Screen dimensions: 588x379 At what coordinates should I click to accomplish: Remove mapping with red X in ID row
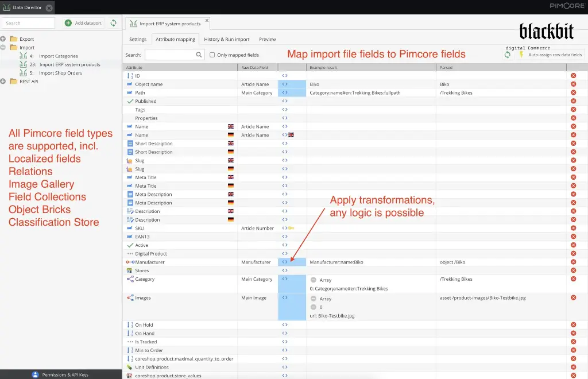[574, 76]
